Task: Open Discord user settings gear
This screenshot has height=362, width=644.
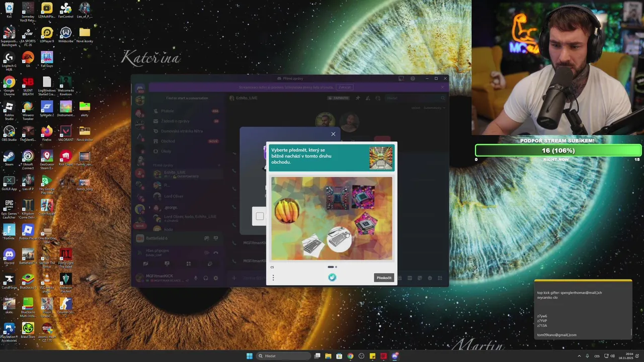Action: tap(216, 278)
